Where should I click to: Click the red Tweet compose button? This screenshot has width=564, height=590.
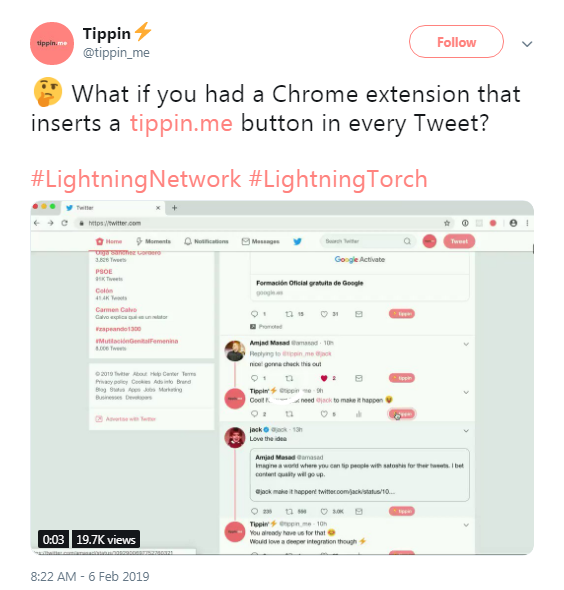tap(459, 241)
